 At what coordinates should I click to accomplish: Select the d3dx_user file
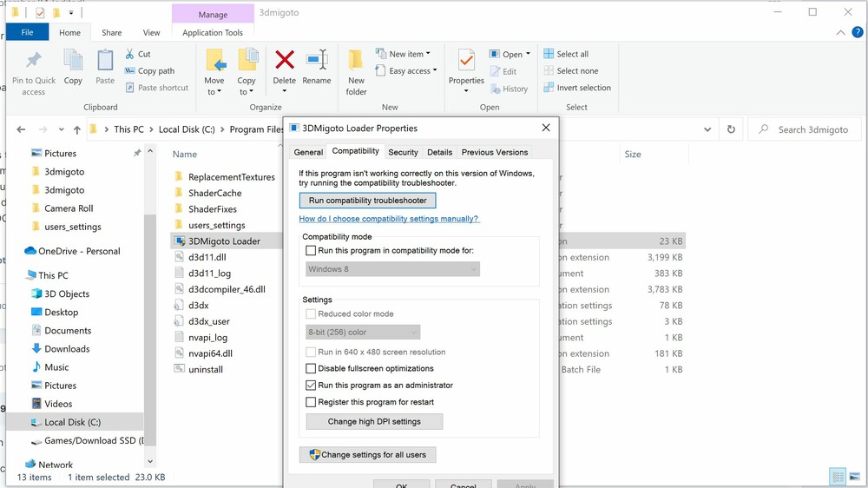[x=208, y=321]
